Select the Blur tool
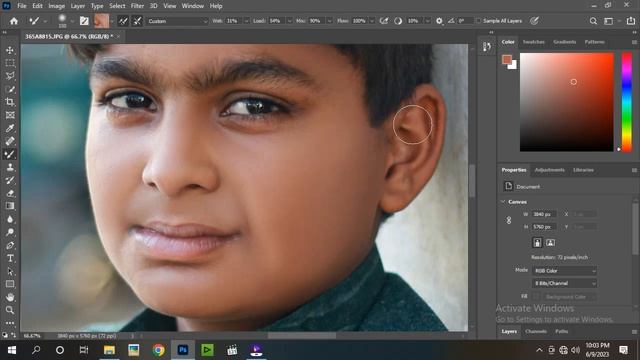Screen dimensions: 640x360 click(x=10, y=219)
